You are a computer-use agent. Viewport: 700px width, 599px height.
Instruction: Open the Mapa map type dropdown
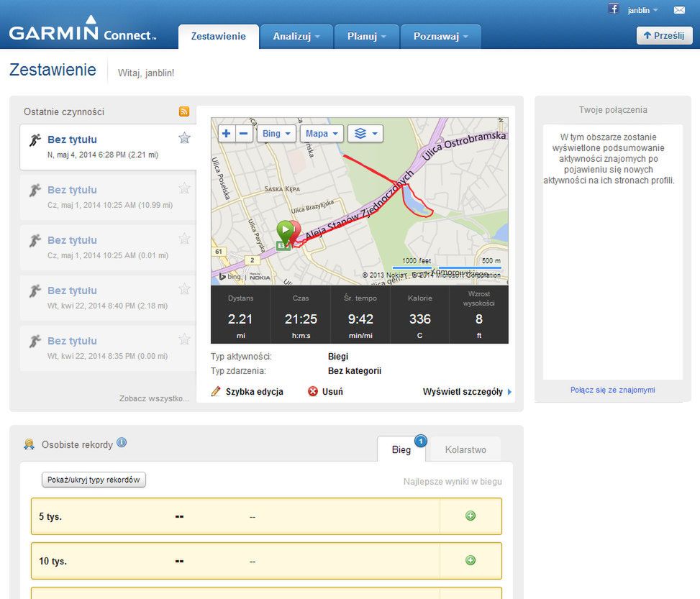322,134
